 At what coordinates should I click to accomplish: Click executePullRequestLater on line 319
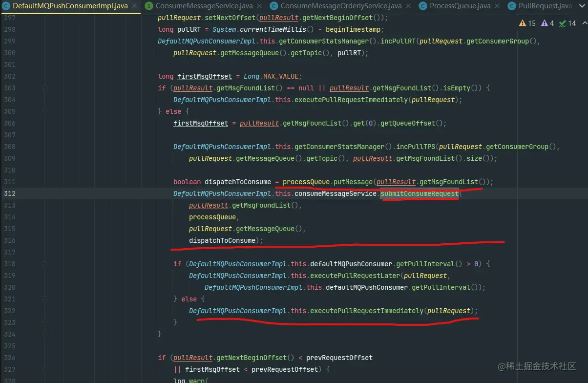[x=355, y=276]
